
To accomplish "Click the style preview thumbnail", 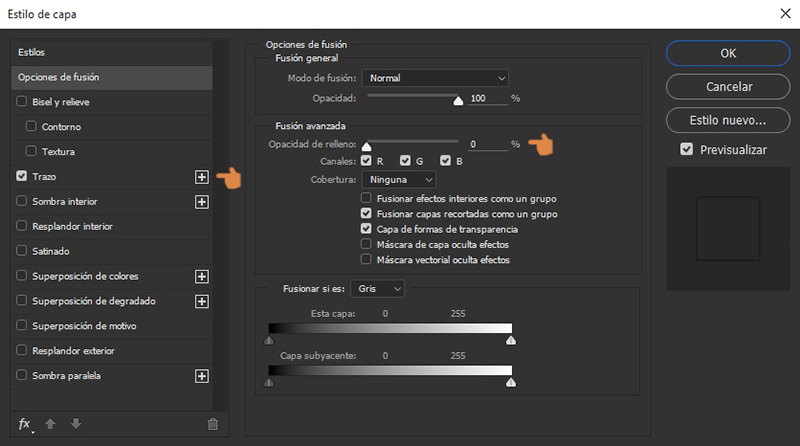I will 728,229.
